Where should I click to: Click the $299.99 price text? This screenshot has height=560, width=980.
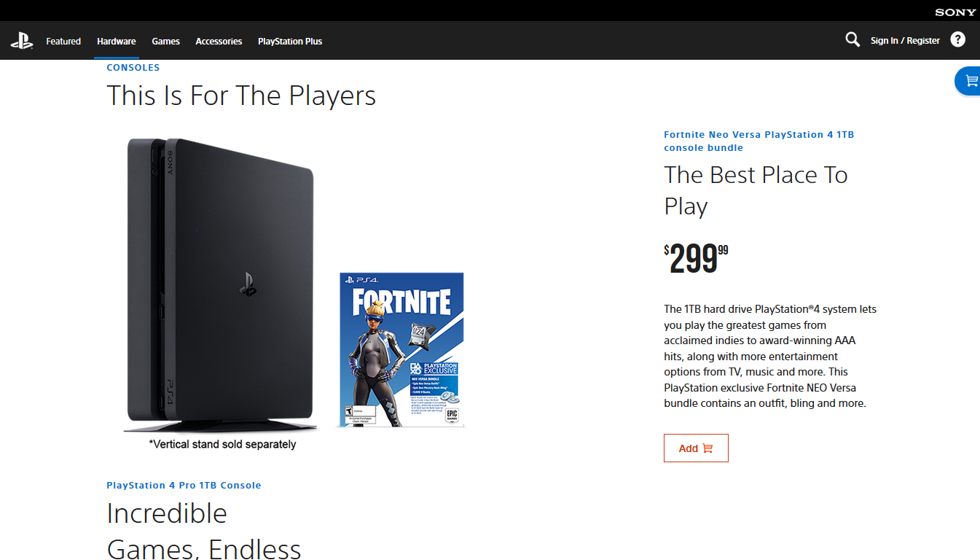(x=696, y=259)
